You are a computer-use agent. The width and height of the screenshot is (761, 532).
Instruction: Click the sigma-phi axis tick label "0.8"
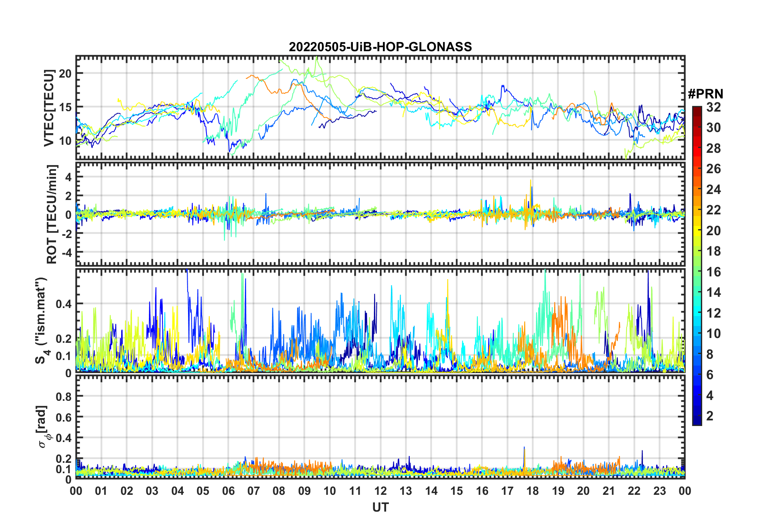pos(64,397)
